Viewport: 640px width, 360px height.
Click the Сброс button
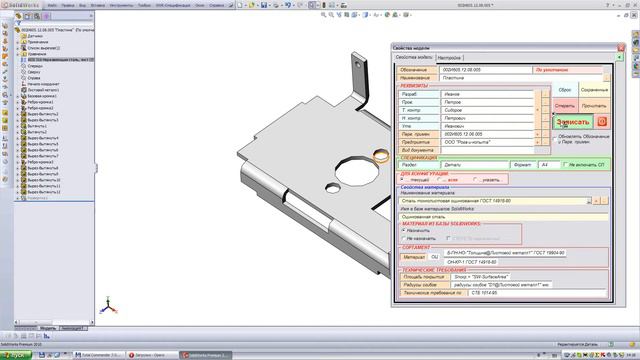coord(565,90)
